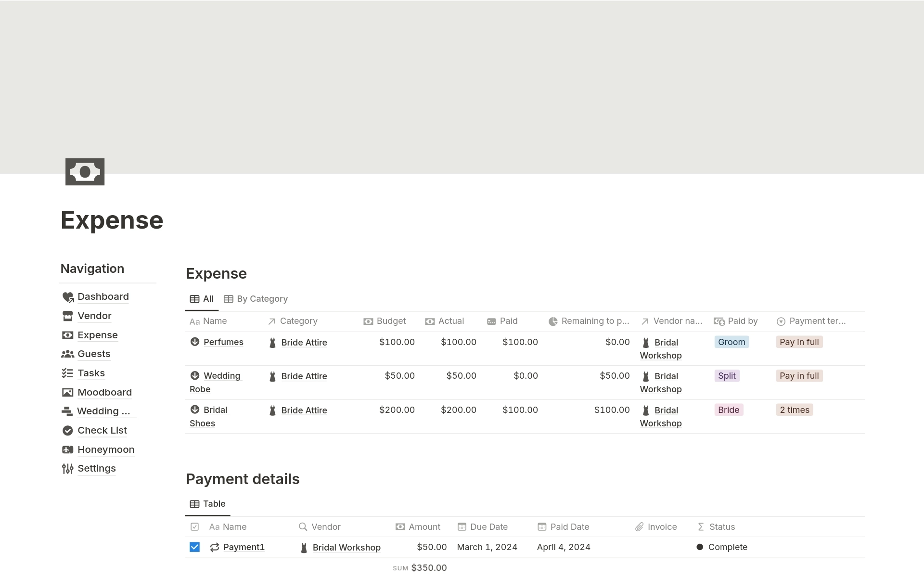The height and width of the screenshot is (577, 924).
Task: Click the Paid by column icon
Action: point(719,321)
